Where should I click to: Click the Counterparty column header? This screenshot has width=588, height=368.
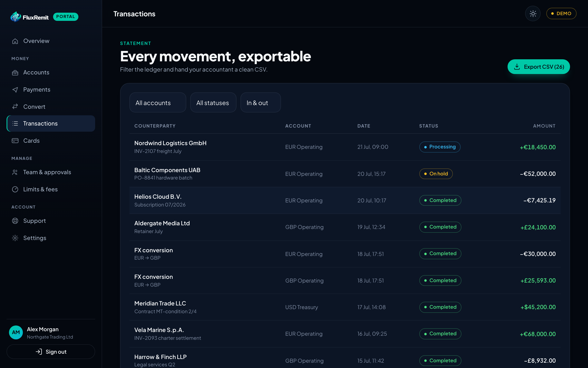coord(155,126)
